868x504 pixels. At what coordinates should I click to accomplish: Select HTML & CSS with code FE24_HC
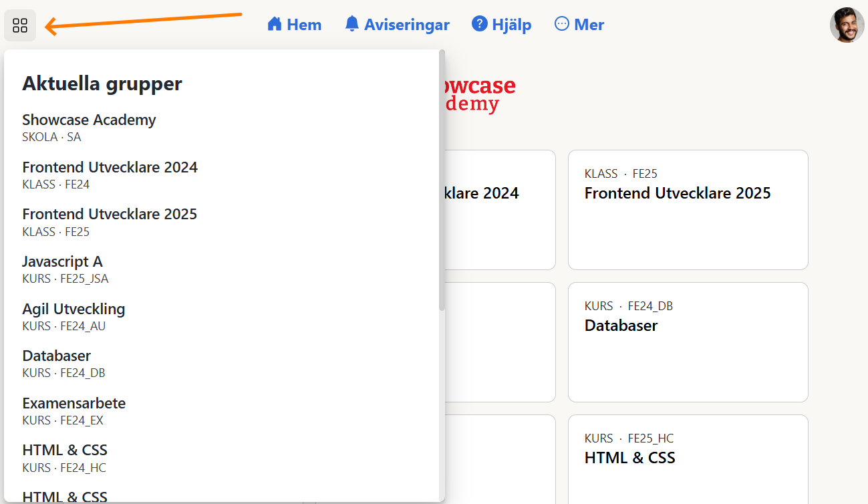(65, 451)
